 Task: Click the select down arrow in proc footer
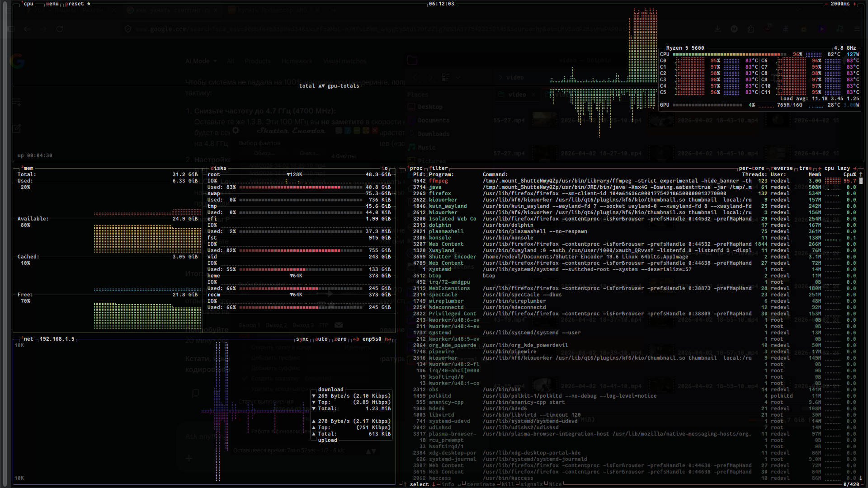pyautogui.click(x=434, y=484)
